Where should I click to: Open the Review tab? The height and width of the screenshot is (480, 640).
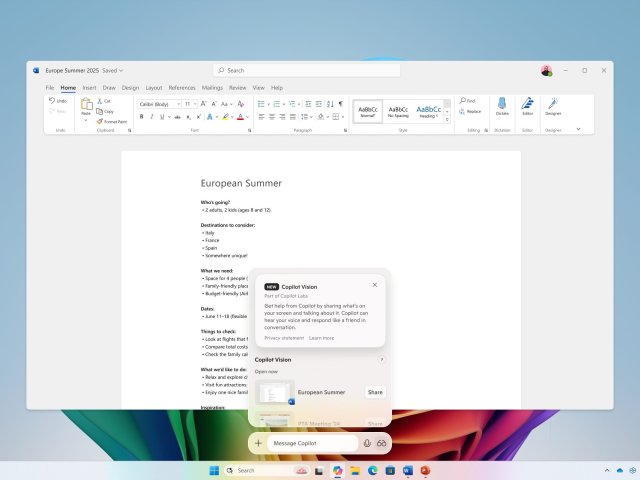(x=238, y=88)
